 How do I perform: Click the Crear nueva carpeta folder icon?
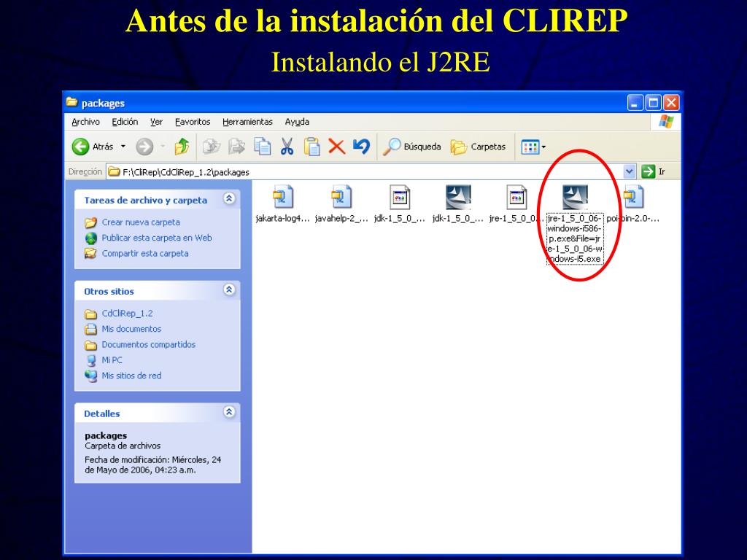coord(90,222)
